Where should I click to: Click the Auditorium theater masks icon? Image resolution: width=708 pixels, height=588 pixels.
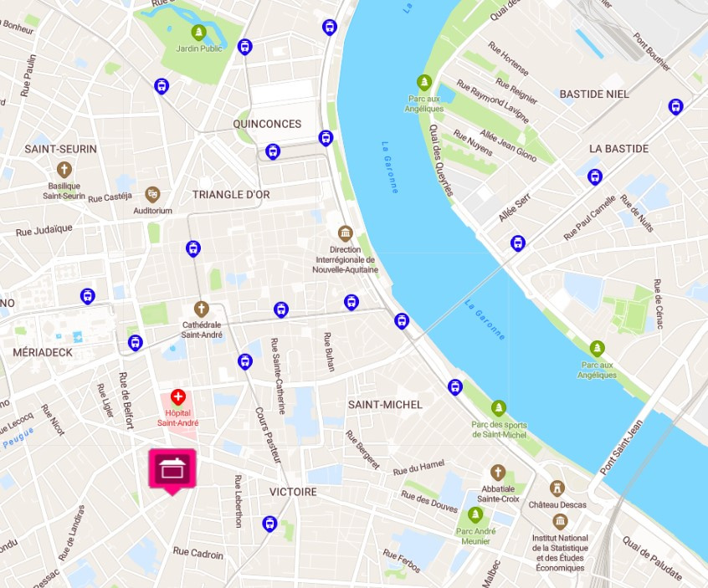tap(152, 195)
